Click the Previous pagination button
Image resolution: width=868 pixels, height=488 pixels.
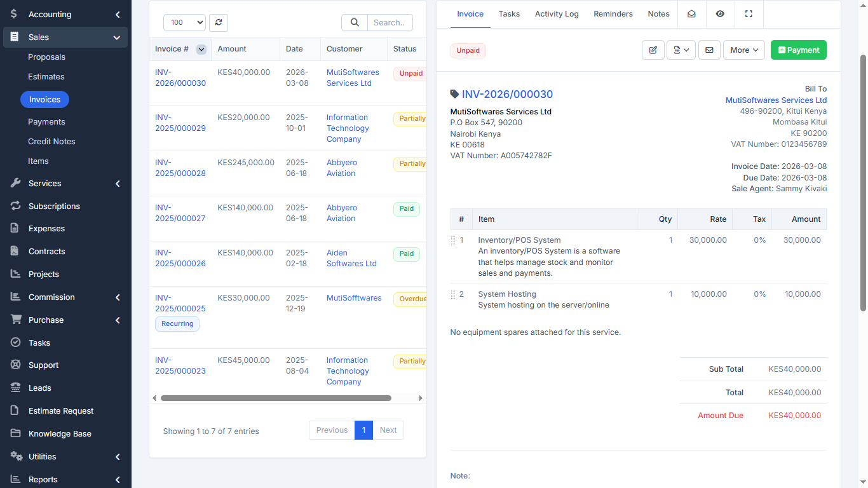click(x=332, y=430)
